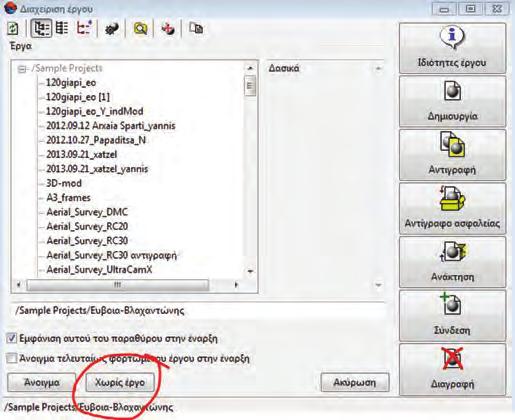
Task: Click the Δημιουργία create project button
Action: [x=452, y=101]
